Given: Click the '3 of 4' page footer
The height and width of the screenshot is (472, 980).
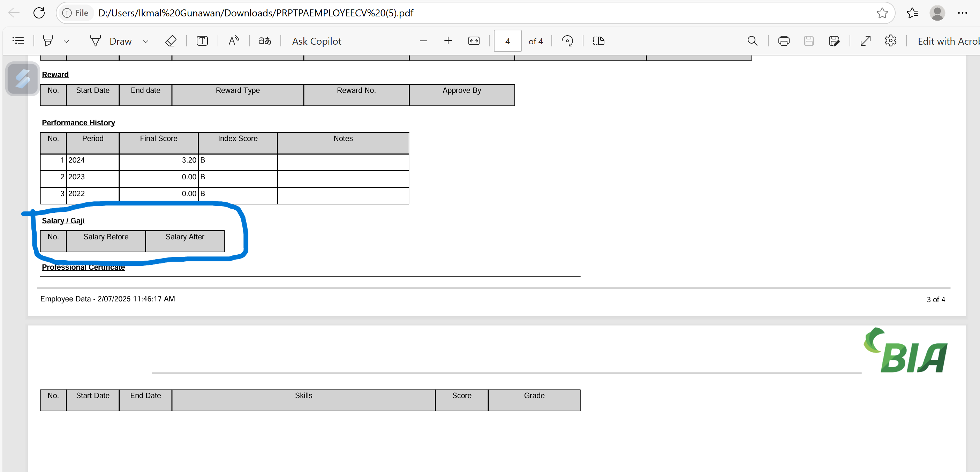Looking at the screenshot, I should coord(936,300).
